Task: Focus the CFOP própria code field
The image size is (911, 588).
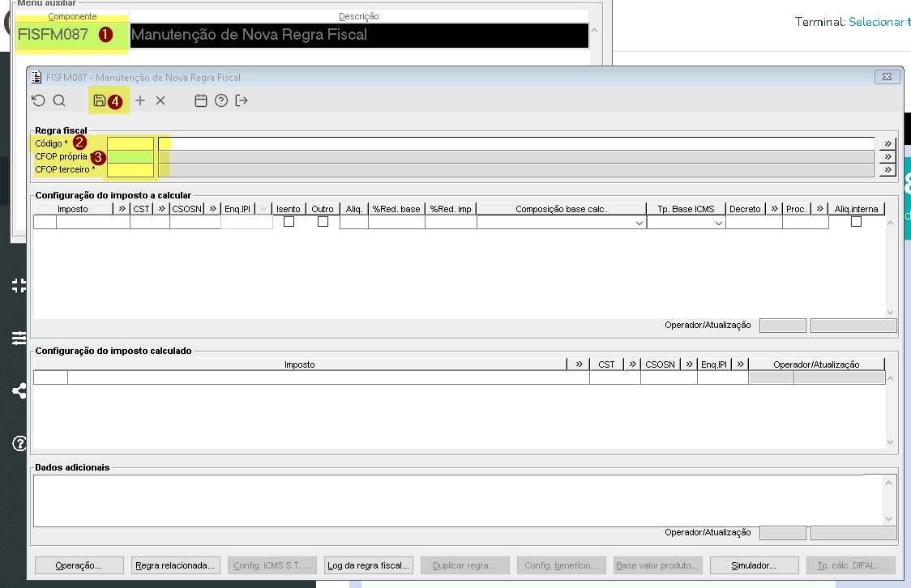Action: [x=130, y=157]
